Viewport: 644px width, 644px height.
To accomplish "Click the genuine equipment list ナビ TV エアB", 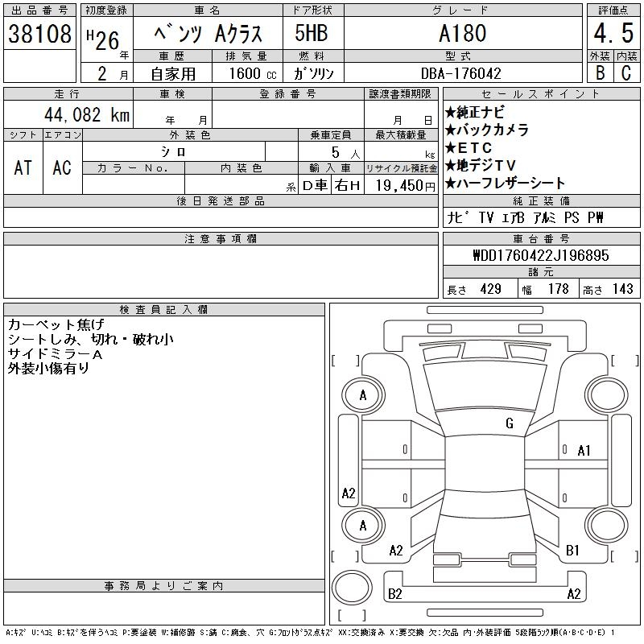I will click(x=526, y=217).
